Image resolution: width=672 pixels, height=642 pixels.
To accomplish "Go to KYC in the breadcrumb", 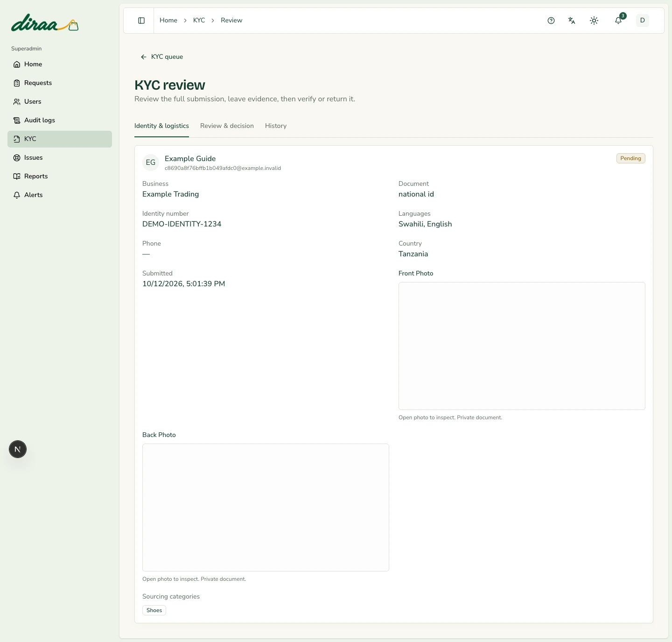I will [x=199, y=21].
